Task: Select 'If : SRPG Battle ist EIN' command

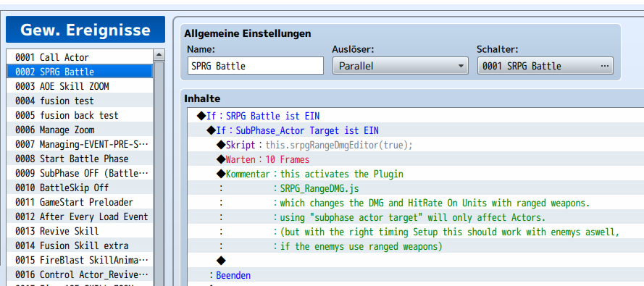Action: point(416,116)
